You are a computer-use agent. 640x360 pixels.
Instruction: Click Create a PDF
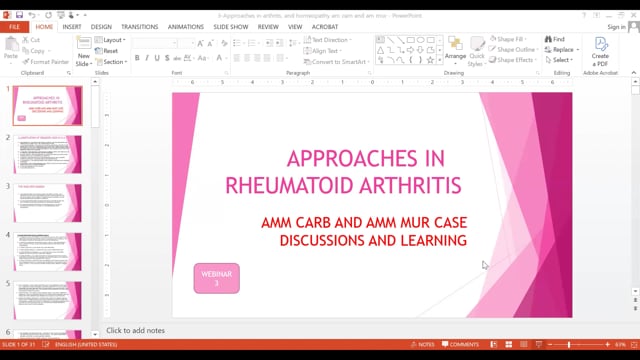coord(600,51)
